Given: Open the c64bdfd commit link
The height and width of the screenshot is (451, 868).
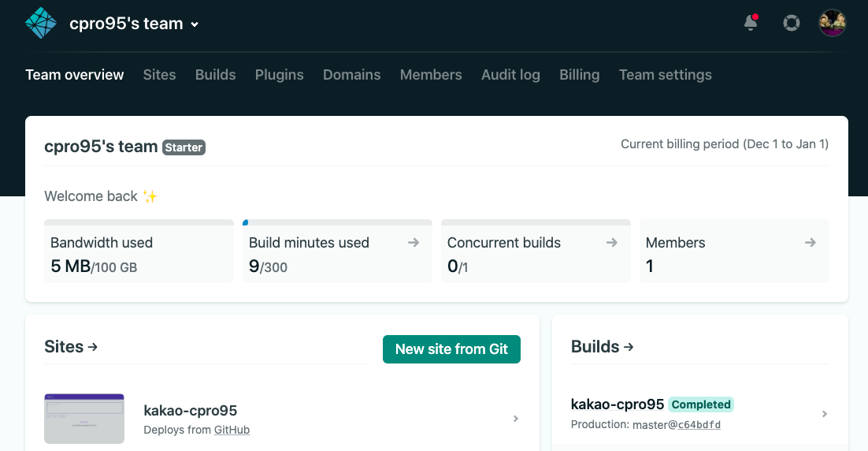Looking at the screenshot, I should coord(699,425).
